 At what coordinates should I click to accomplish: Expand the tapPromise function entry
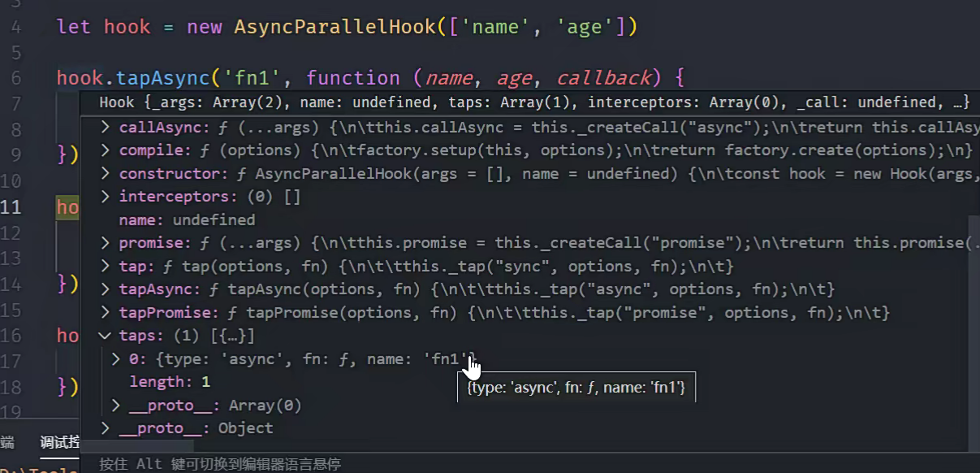click(105, 313)
